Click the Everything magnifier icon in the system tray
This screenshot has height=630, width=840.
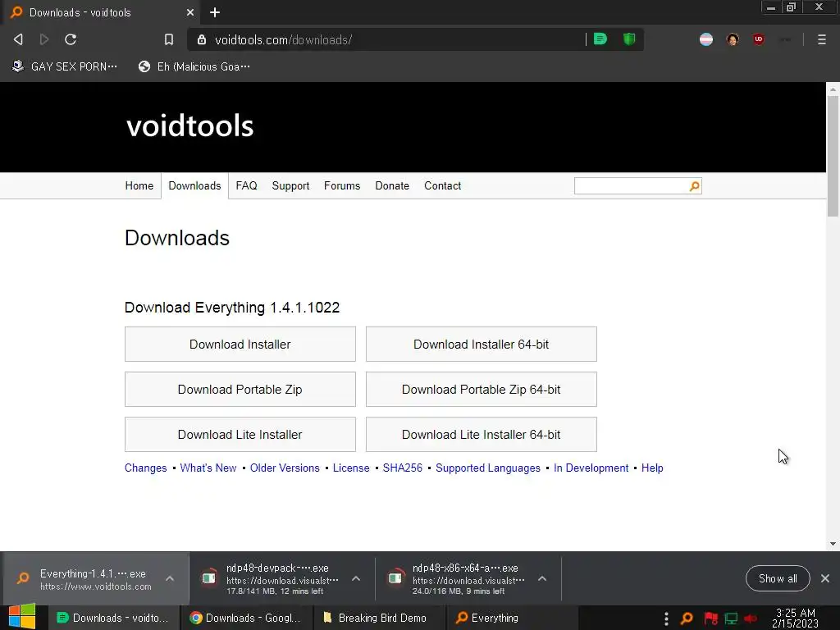coord(687,619)
